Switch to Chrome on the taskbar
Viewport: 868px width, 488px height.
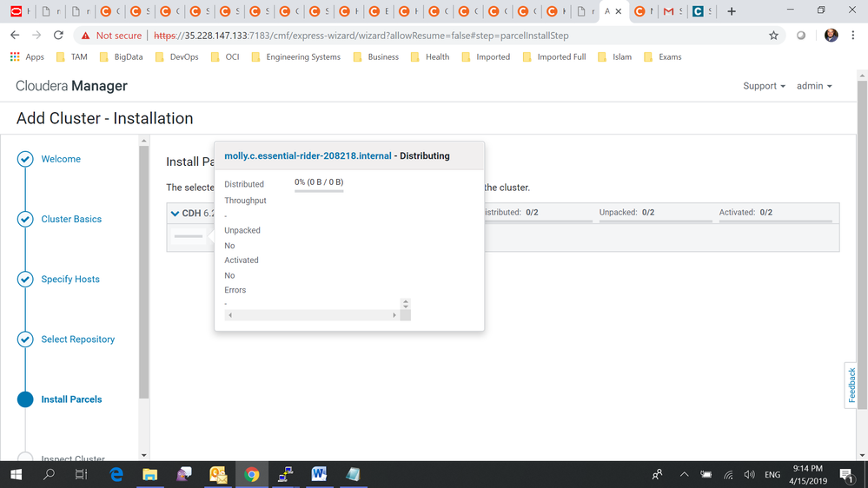[252, 474]
